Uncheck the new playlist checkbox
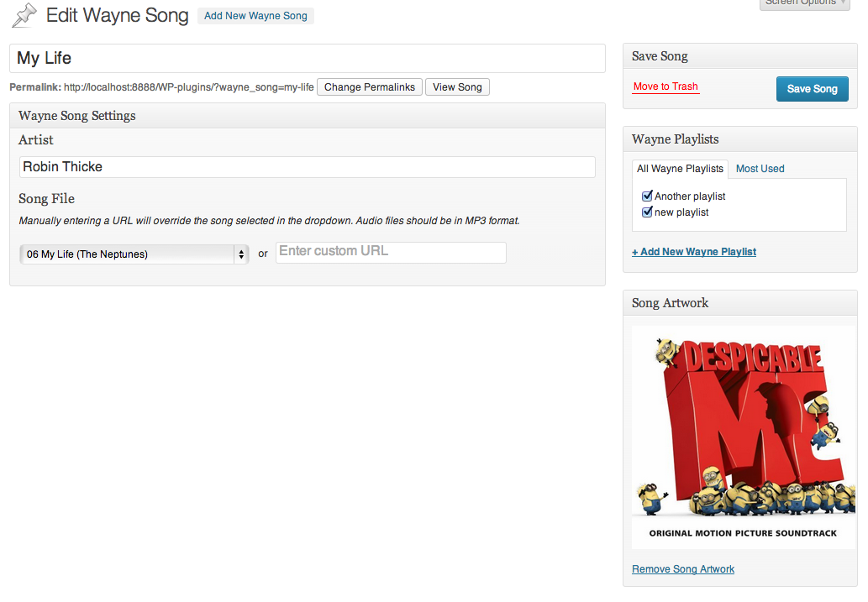868x602 pixels. 647,212
